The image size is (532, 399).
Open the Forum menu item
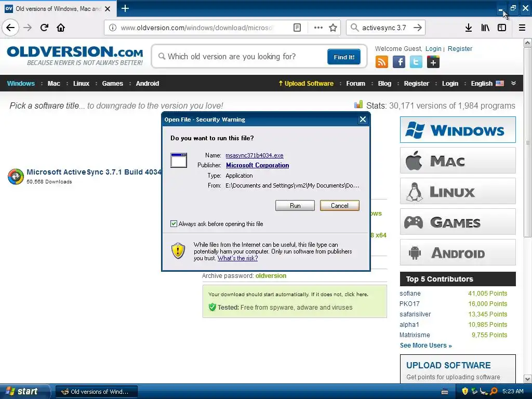(355, 84)
